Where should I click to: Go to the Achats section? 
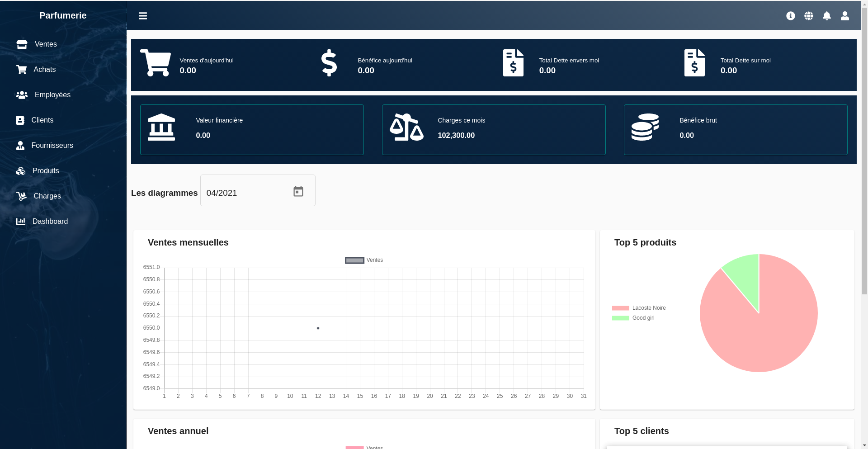pos(45,69)
